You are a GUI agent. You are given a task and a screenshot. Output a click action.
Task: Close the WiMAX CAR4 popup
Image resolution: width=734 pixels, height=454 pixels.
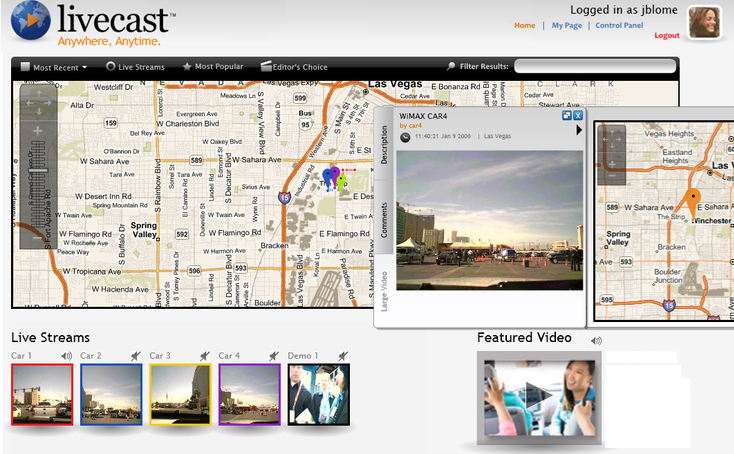click(x=578, y=115)
